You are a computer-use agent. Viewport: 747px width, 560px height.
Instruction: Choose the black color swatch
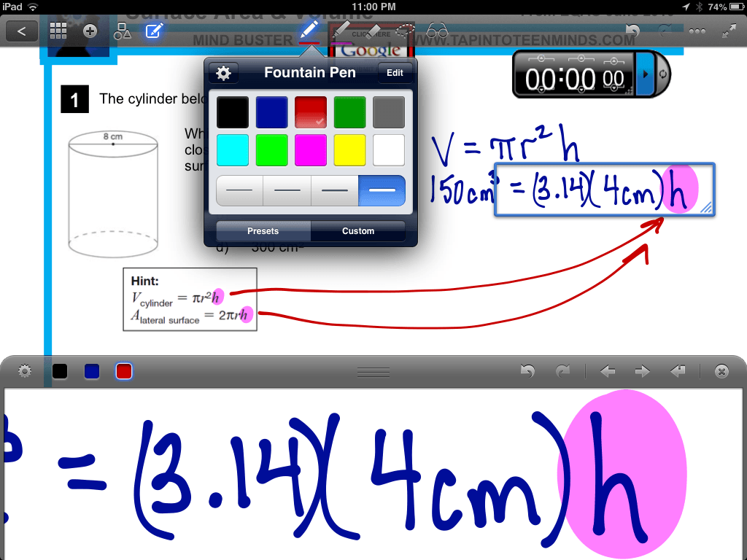(233, 112)
